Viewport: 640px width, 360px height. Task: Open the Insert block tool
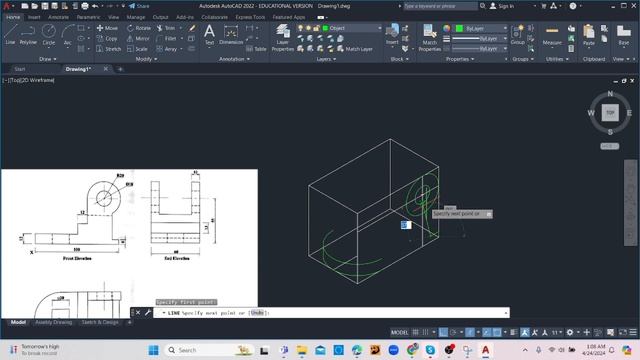click(x=392, y=34)
